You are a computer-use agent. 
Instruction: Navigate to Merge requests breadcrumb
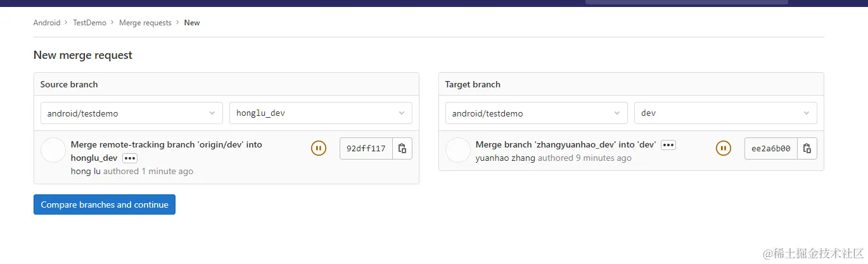coord(145,23)
